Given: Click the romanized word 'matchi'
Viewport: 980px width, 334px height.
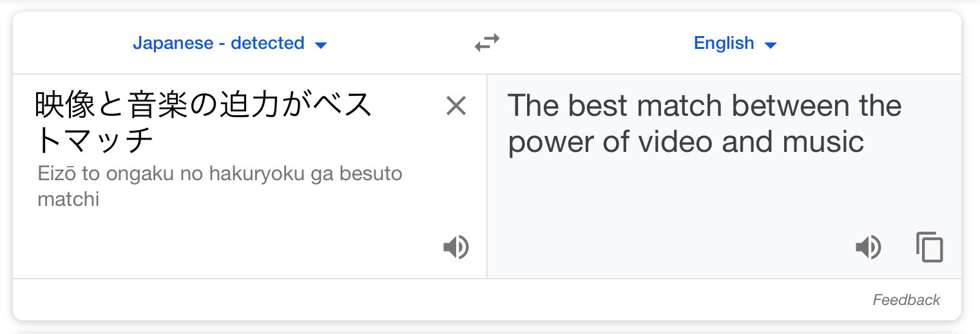Looking at the screenshot, I should [x=68, y=199].
